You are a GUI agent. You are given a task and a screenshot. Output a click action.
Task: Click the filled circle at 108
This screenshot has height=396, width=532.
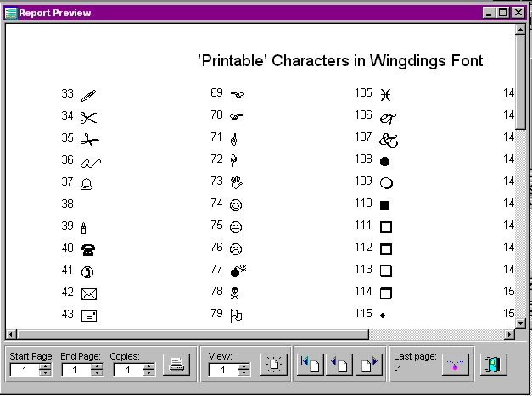pyautogui.click(x=384, y=162)
